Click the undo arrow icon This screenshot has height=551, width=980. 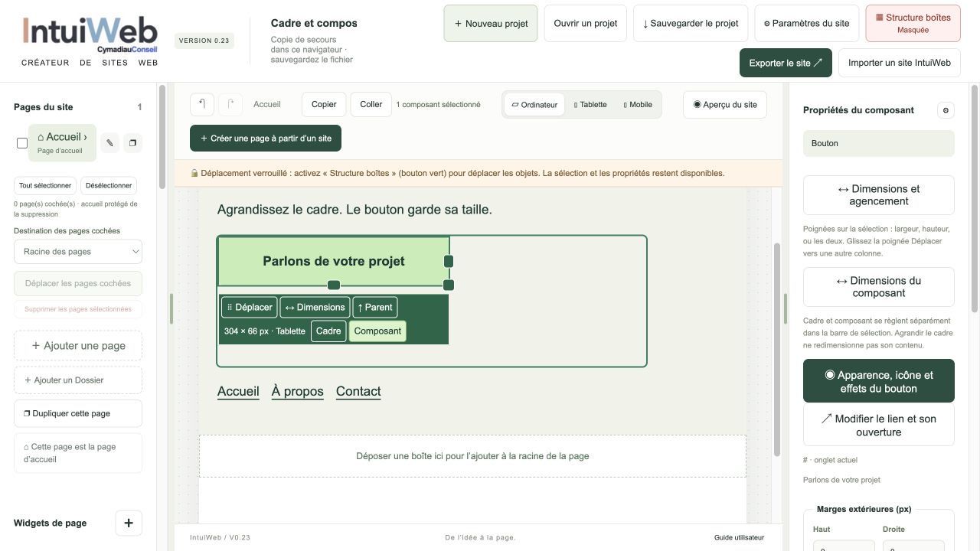(x=202, y=105)
